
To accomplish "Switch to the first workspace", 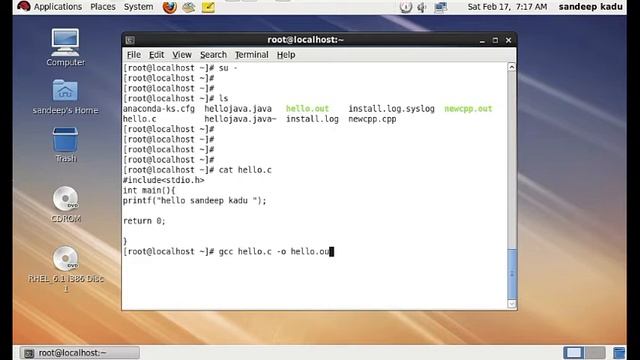I will coord(573,353).
